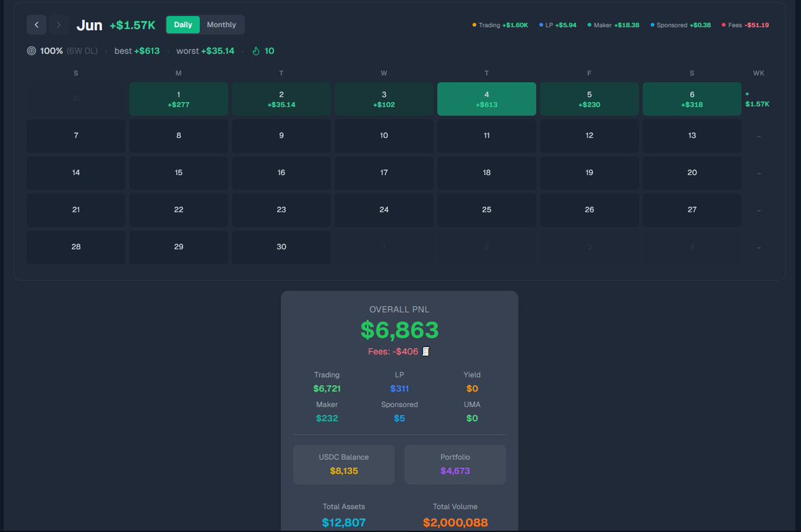801x532 pixels.
Task: Select calendar day 10
Action: [x=384, y=136]
